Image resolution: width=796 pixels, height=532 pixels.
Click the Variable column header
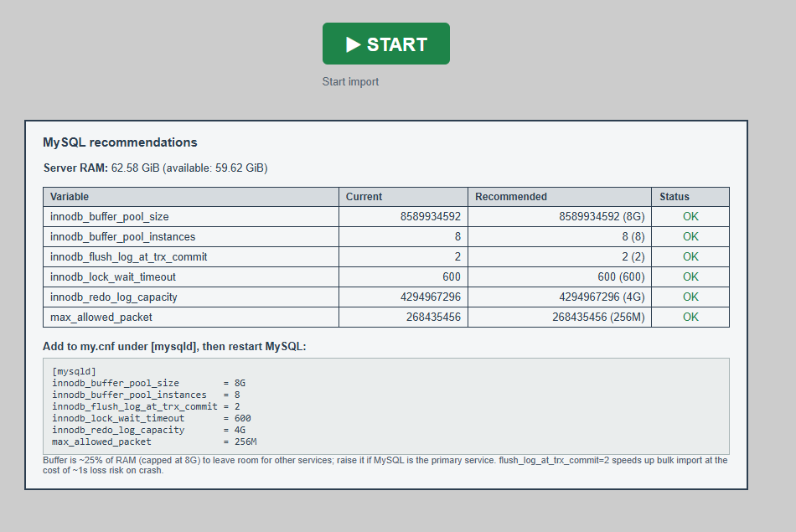pos(191,197)
